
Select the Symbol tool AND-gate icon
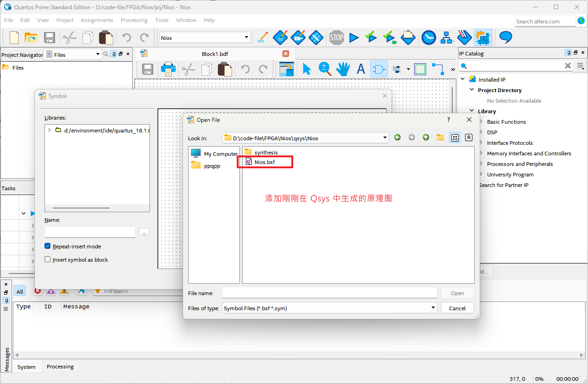[379, 69]
